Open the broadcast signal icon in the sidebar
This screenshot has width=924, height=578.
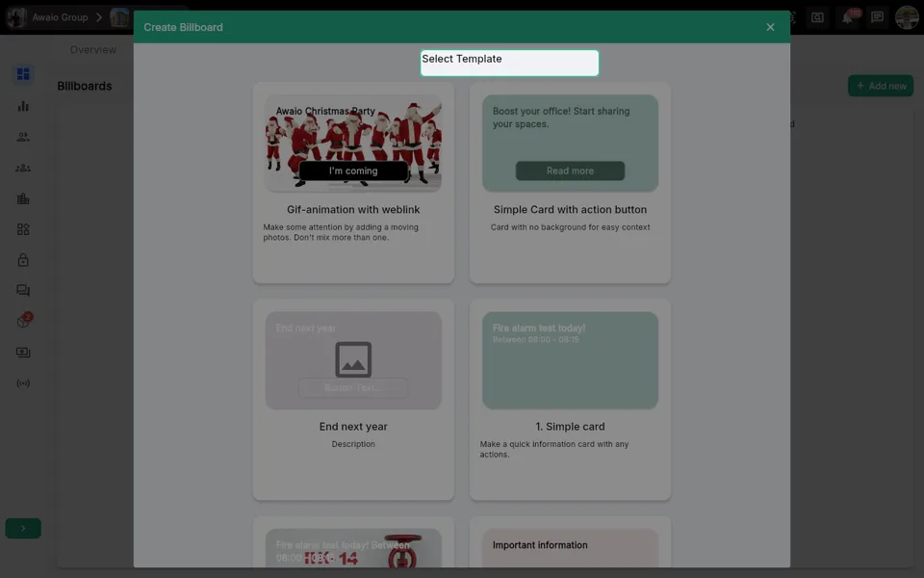point(23,383)
